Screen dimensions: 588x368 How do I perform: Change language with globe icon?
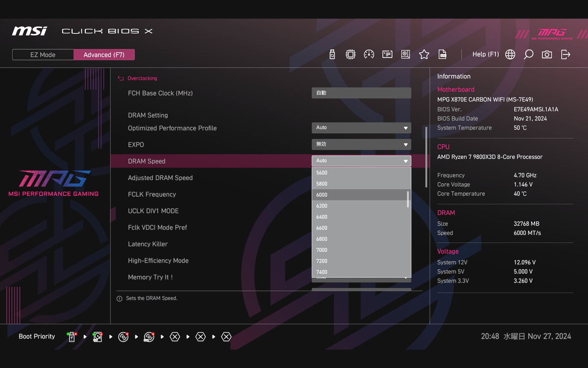tap(510, 54)
